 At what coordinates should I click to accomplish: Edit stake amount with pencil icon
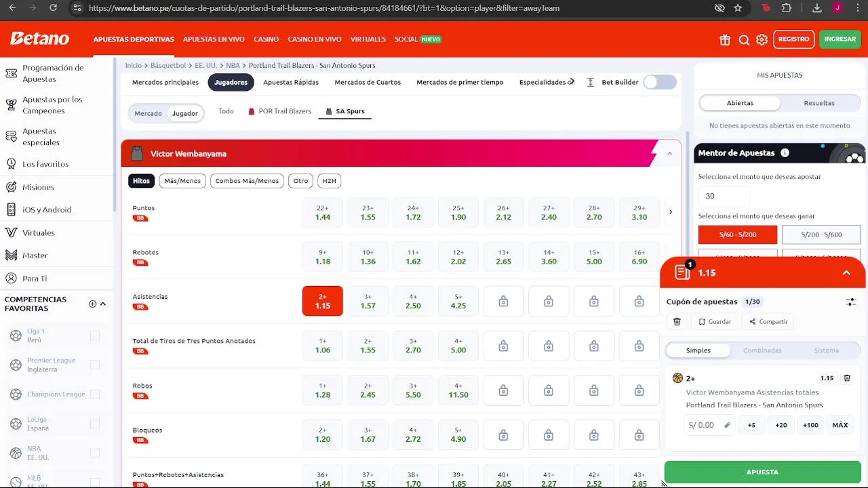pyautogui.click(x=727, y=425)
